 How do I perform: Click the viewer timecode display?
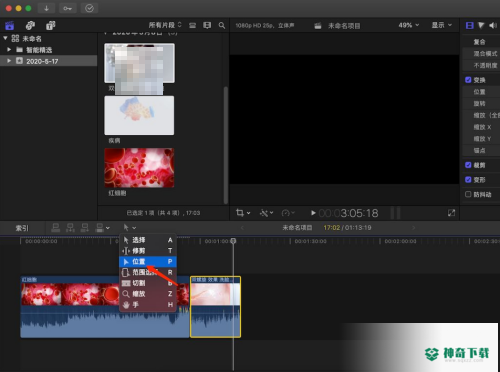coord(348,213)
